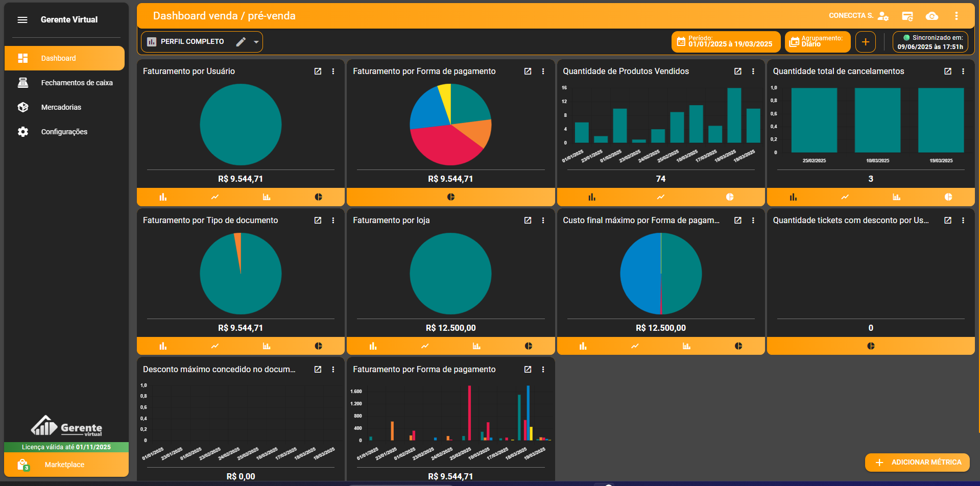Open the Agrupamento Diário grouping selector

[817, 42]
